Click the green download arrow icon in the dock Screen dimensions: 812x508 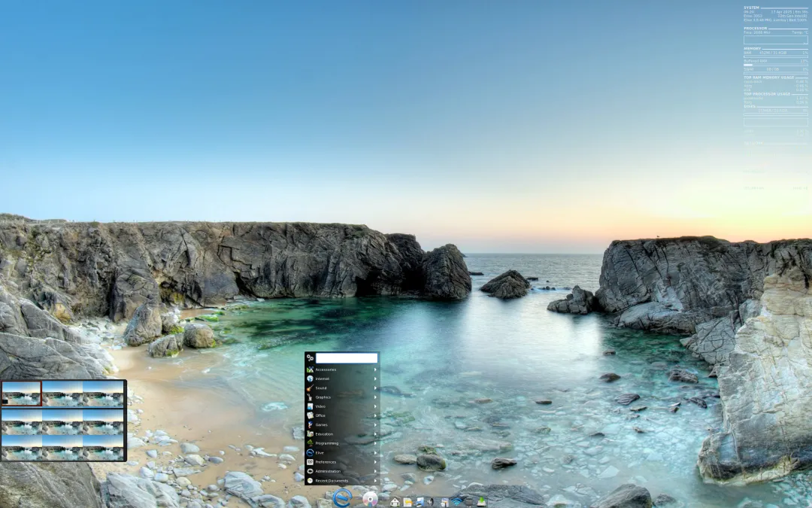click(481, 501)
